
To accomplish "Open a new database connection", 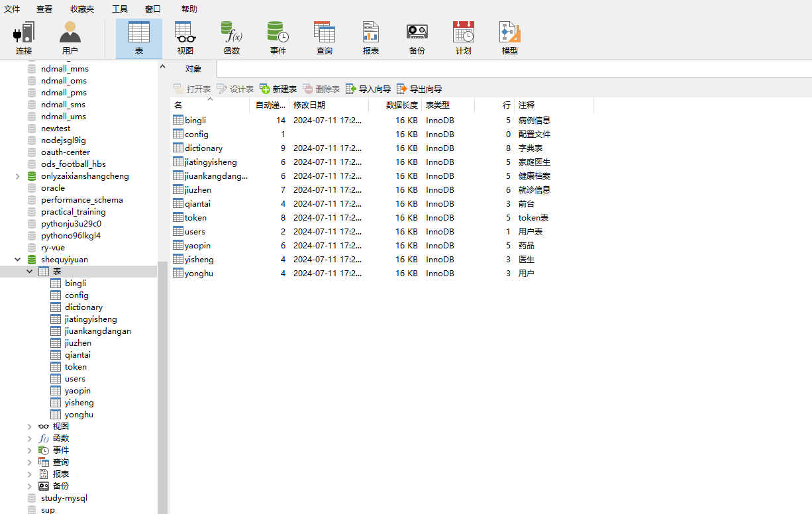I will [x=24, y=38].
